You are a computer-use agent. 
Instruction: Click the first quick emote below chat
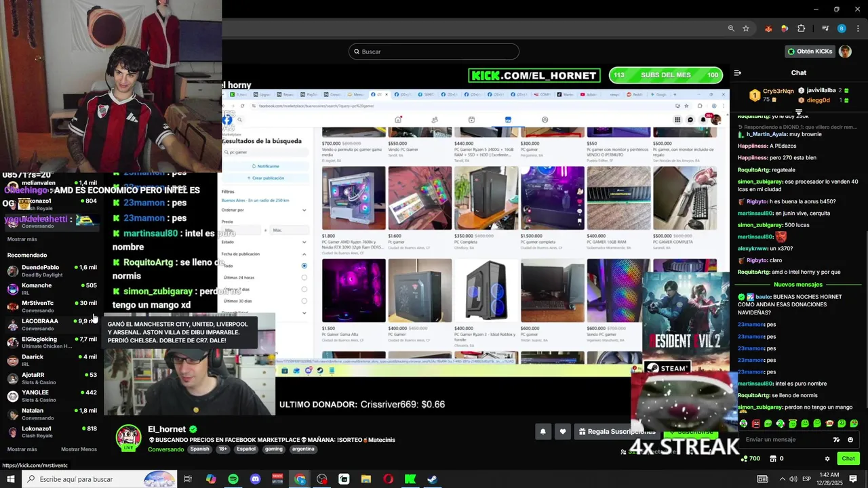tap(744, 424)
